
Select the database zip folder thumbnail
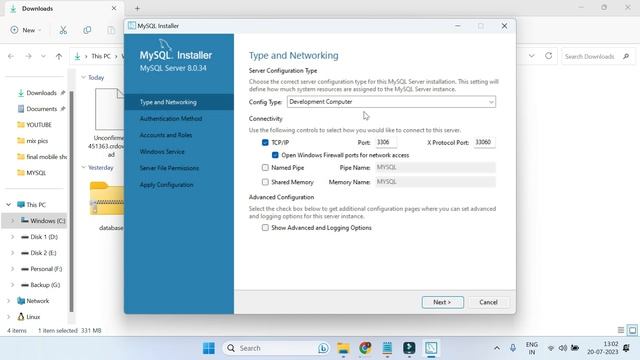[x=107, y=199]
